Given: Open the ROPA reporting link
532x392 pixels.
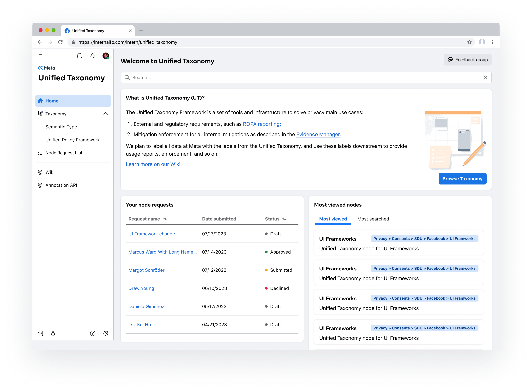Looking at the screenshot, I should tap(262, 124).
